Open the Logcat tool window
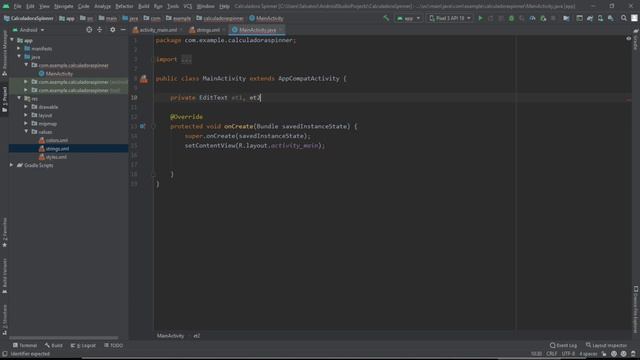The height and width of the screenshot is (360, 640). point(83,345)
